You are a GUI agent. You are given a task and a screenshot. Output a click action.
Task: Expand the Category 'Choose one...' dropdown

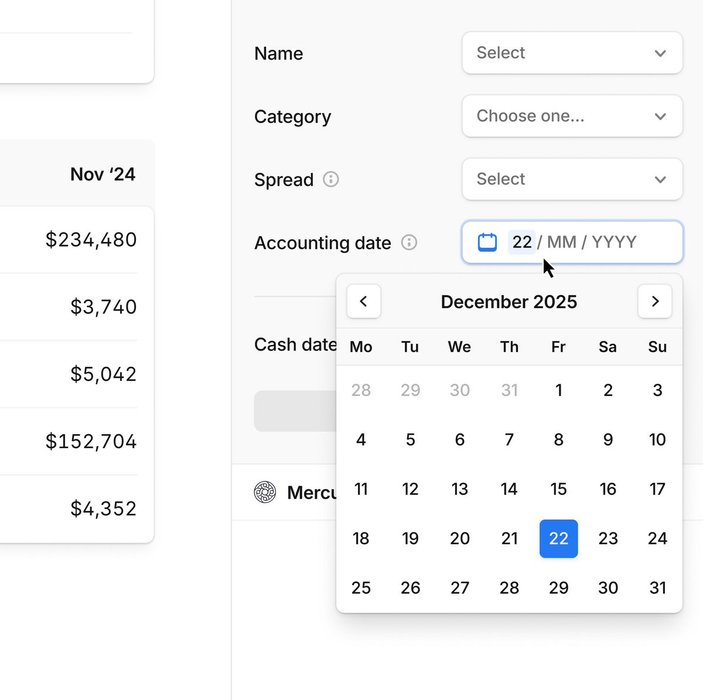tap(572, 116)
